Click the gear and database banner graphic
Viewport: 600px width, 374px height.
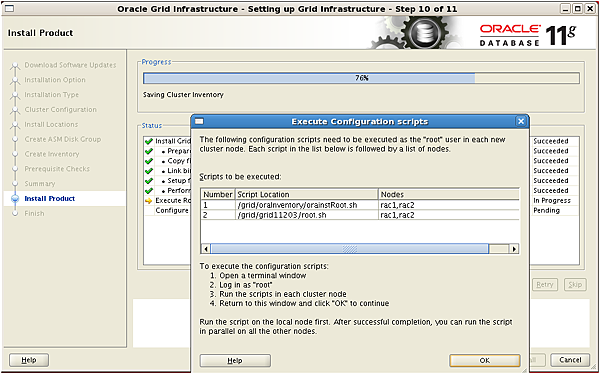pos(415,33)
